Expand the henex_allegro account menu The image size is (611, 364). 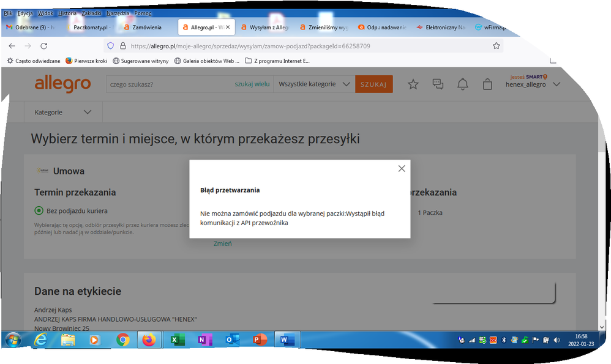click(556, 84)
